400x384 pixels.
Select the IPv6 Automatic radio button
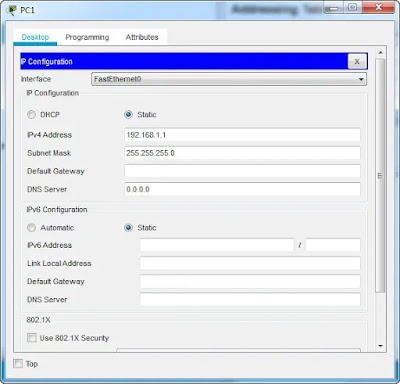pos(31,228)
